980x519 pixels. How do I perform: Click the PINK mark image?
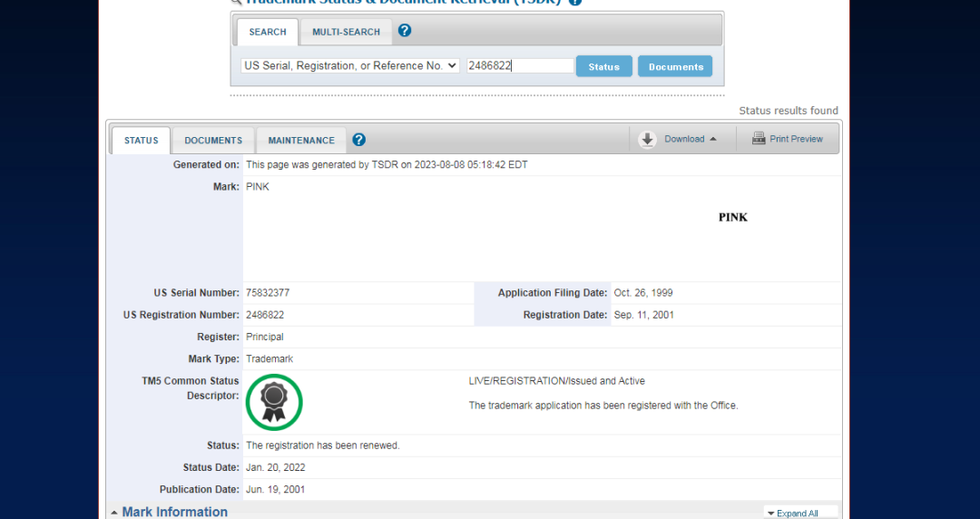(x=732, y=217)
